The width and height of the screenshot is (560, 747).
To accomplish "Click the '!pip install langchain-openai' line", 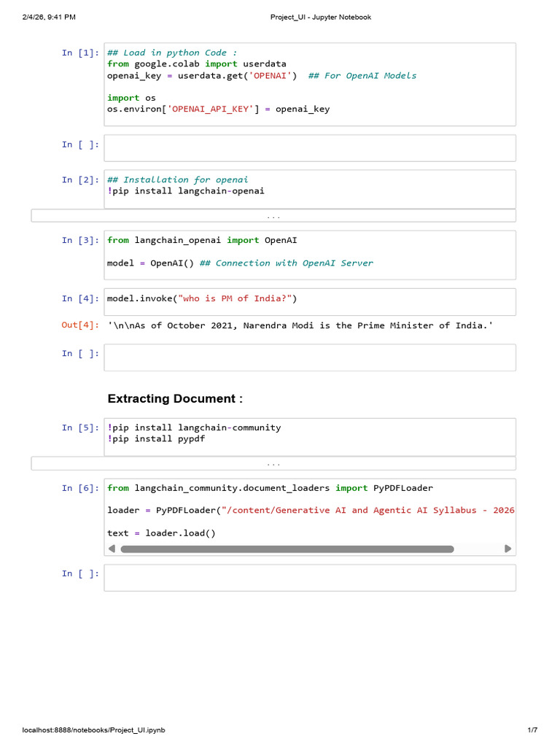I will 186,191.
